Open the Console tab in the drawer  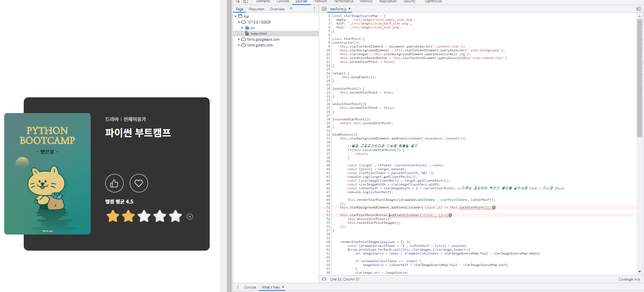pyautogui.click(x=250, y=287)
